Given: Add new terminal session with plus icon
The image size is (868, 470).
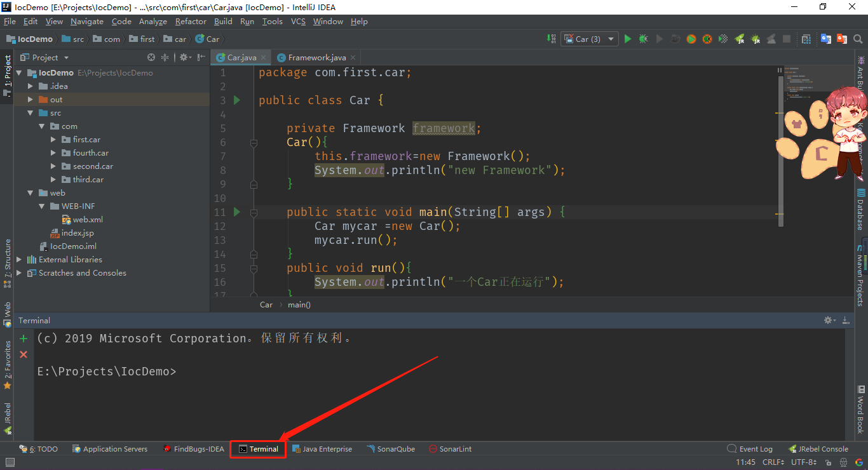Looking at the screenshot, I should pyautogui.click(x=24, y=339).
